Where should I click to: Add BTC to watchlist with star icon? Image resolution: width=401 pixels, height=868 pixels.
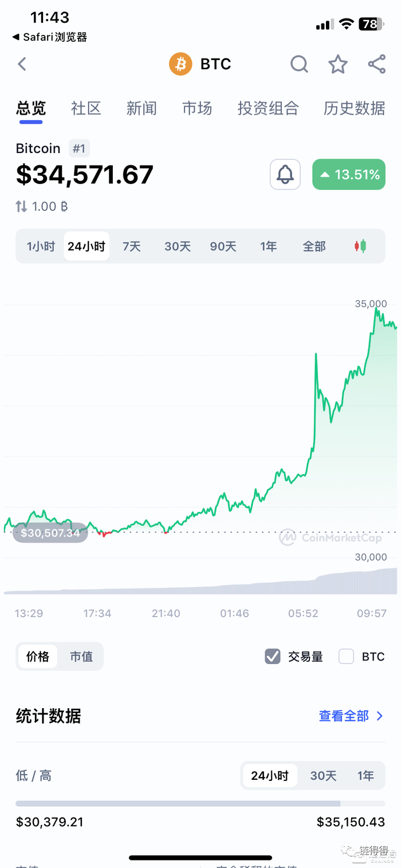coord(338,64)
